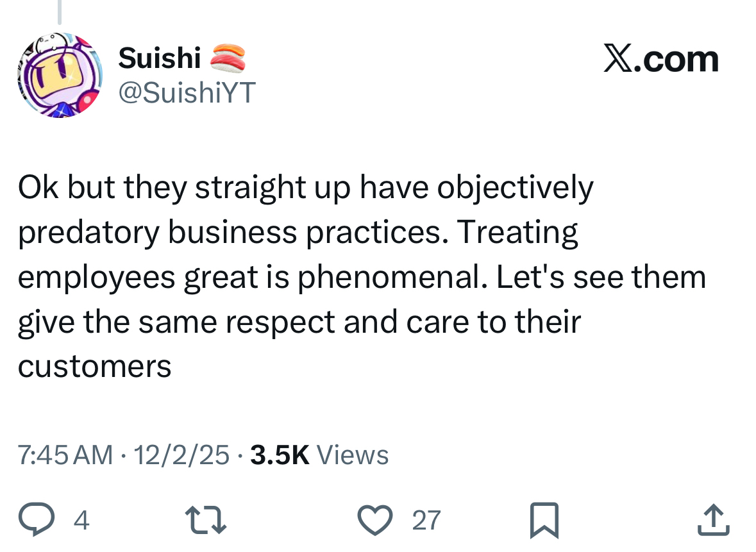The width and height of the screenshot is (756, 552).
Task: Repost this tweet using retweet icon
Action: point(205,520)
